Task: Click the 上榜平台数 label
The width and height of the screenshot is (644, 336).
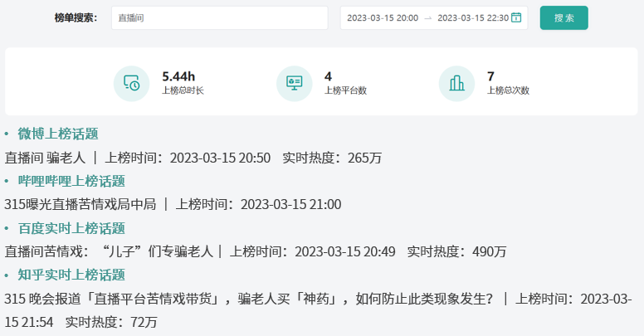Action: point(345,90)
